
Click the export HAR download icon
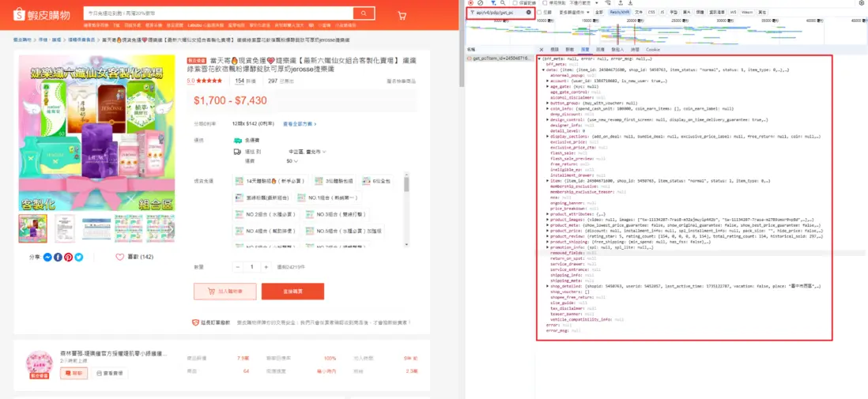click(631, 3)
